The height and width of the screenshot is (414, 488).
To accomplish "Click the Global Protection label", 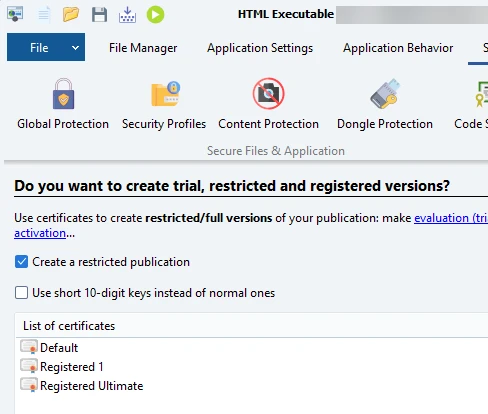I will [x=63, y=124].
